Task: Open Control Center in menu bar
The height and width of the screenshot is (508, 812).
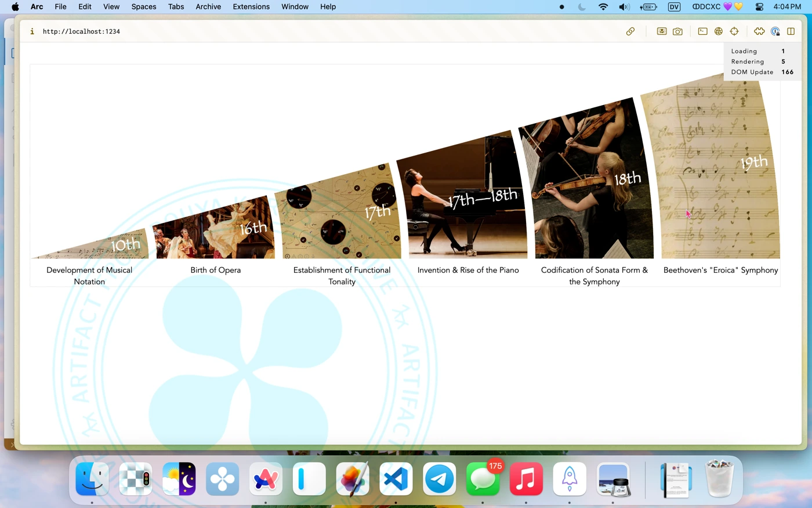Action: (x=759, y=7)
